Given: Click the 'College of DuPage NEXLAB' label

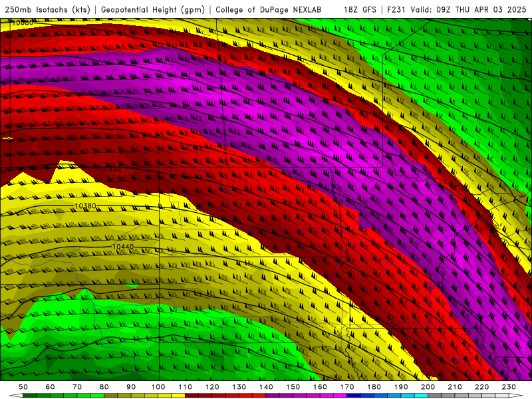Looking at the screenshot, I should 269,10.
